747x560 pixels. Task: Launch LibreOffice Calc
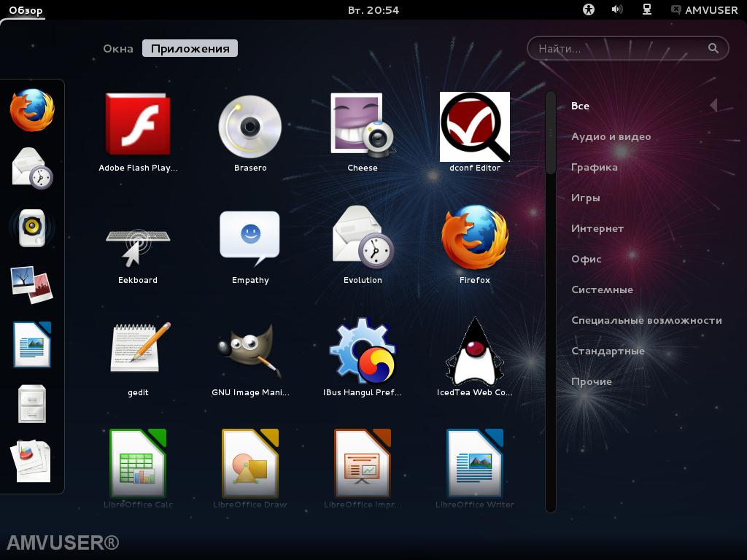138,469
